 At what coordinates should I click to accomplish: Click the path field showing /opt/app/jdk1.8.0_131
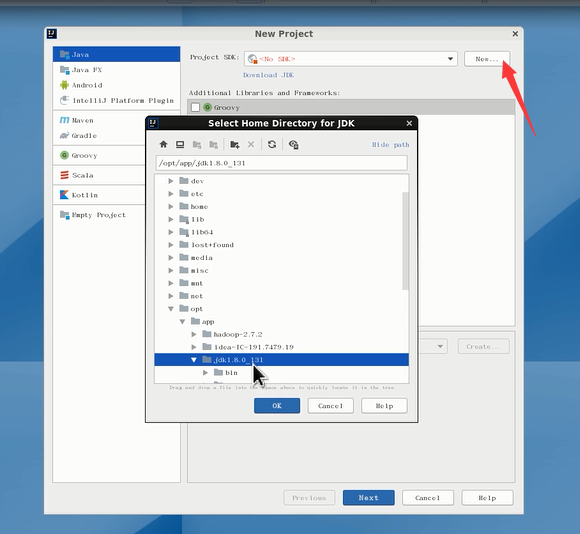(x=281, y=163)
